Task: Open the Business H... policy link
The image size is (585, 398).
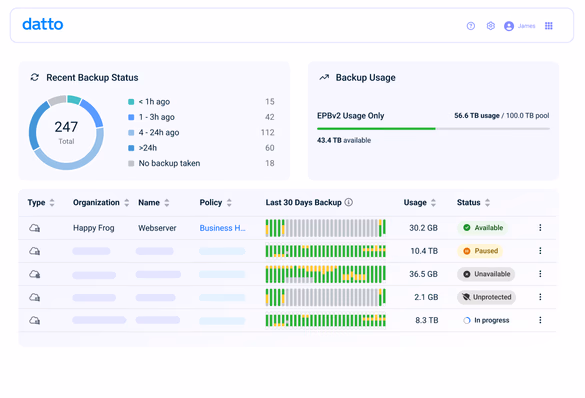Action: click(x=222, y=228)
